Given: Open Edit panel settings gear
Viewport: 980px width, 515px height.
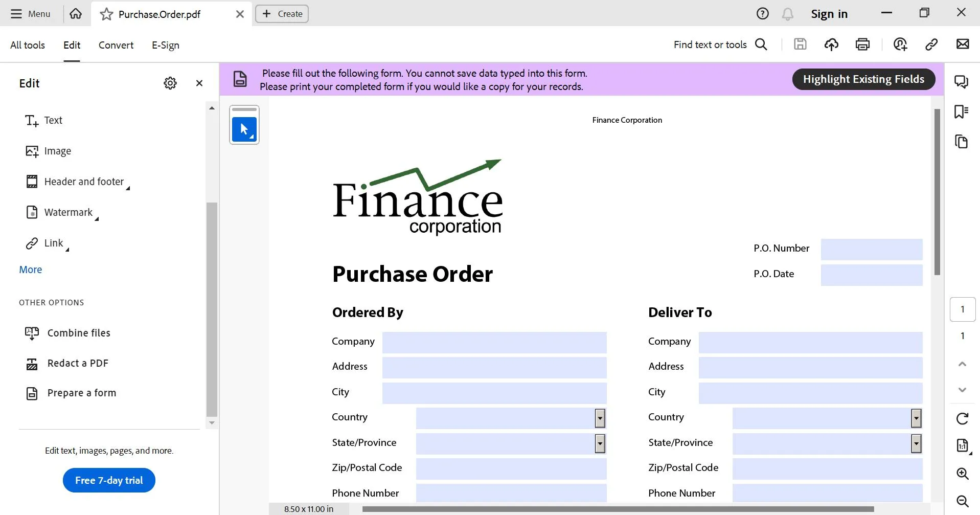Looking at the screenshot, I should (170, 83).
